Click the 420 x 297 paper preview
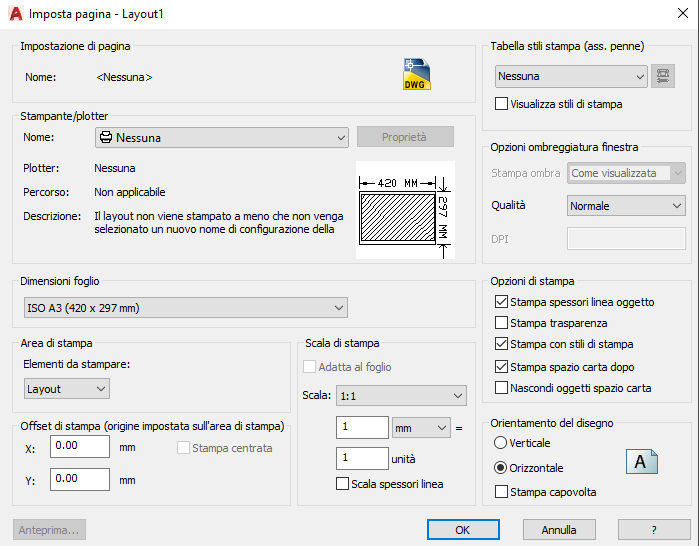Screen dimensions: 699x546 tap(405, 210)
